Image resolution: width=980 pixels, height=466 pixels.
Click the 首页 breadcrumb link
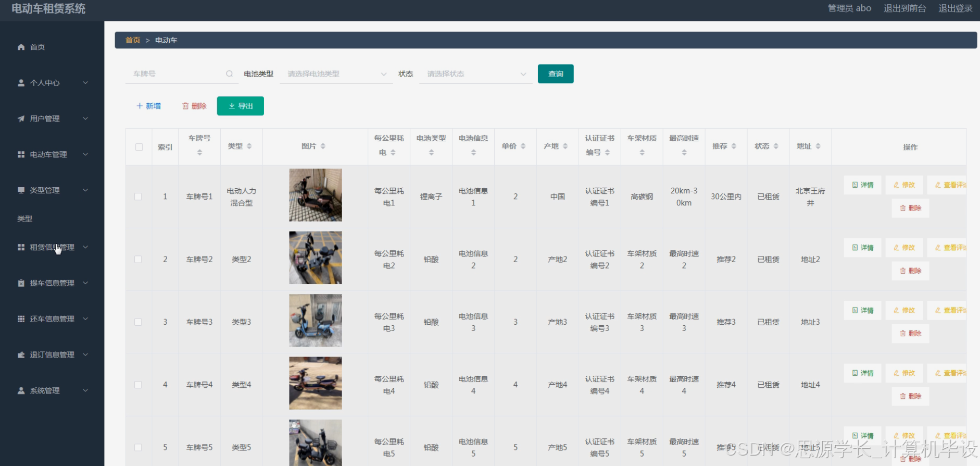(x=133, y=40)
